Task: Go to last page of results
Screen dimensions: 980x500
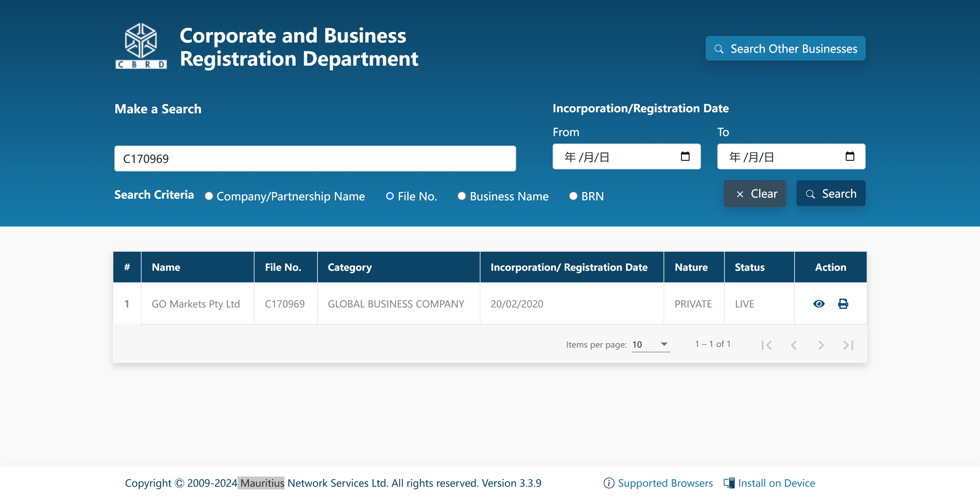Action: tap(848, 345)
